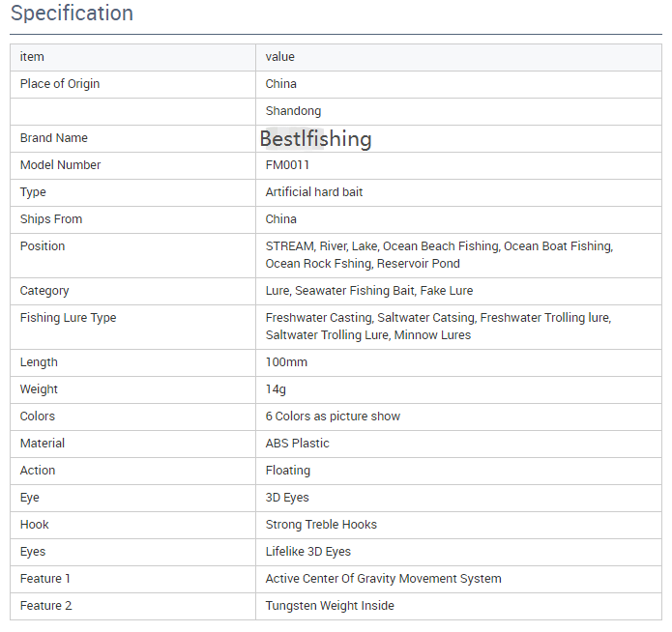Click the Ships From label
The height and width of the screenshot is (632, 672).
(51, 219)
